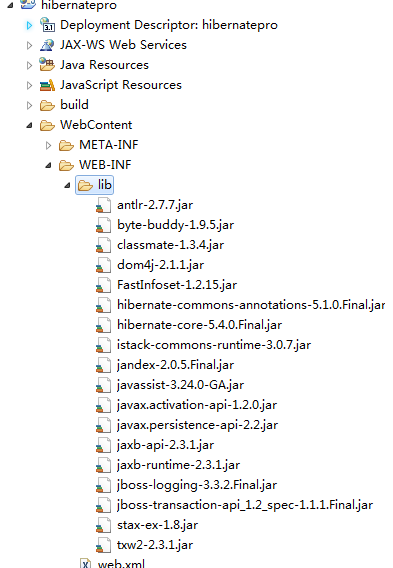393x568 pixels.
Task: Collapse the WEB-INF folder arrow
Action: tap(48, 166)
